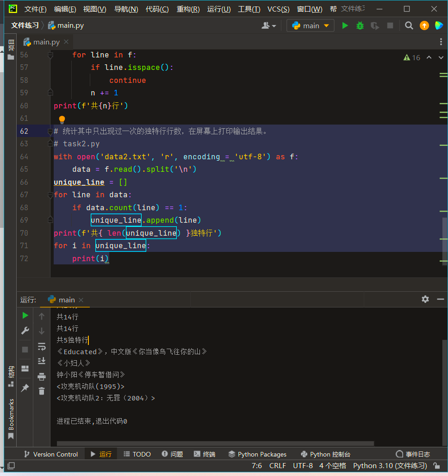
Task: Open the VCS(S) menu
Action: [x=278, y=9]
